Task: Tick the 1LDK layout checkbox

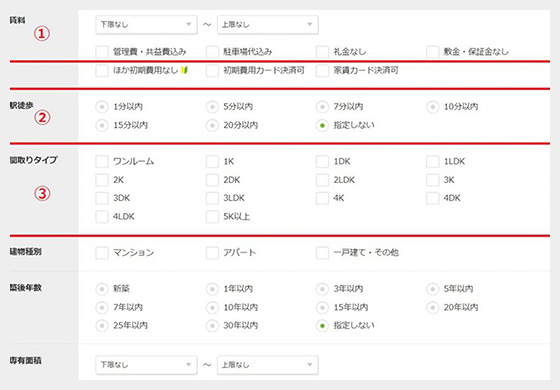Action: point(432,161)
